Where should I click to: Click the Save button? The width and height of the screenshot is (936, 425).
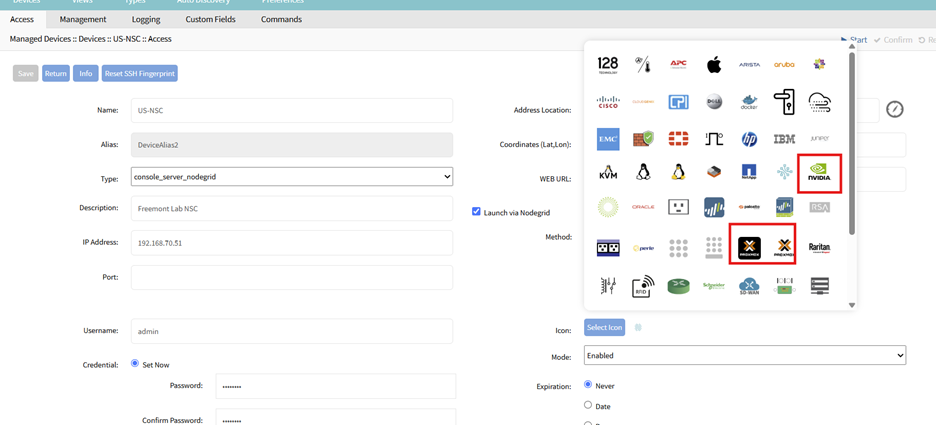coord(26,73)
